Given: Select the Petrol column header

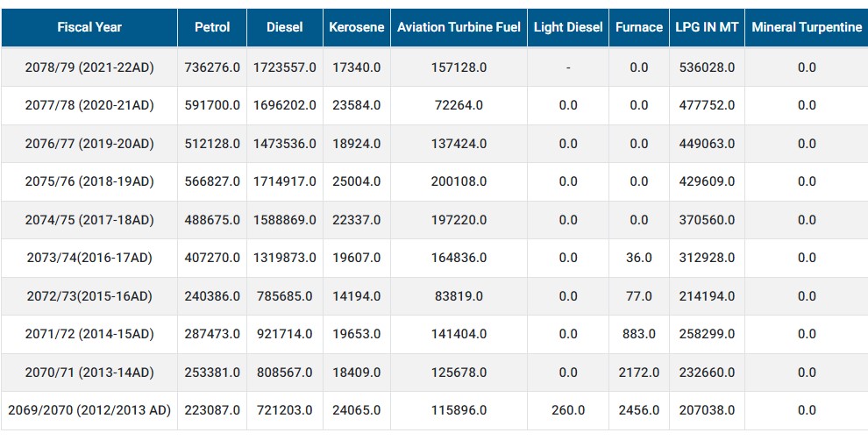Looking at the screenshot, I should tap(212, 27).
